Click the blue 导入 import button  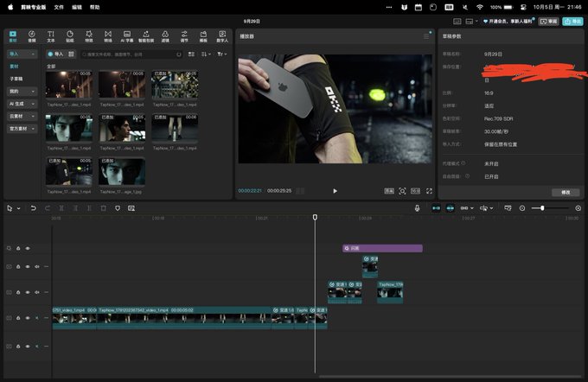(x=56, y=54)
